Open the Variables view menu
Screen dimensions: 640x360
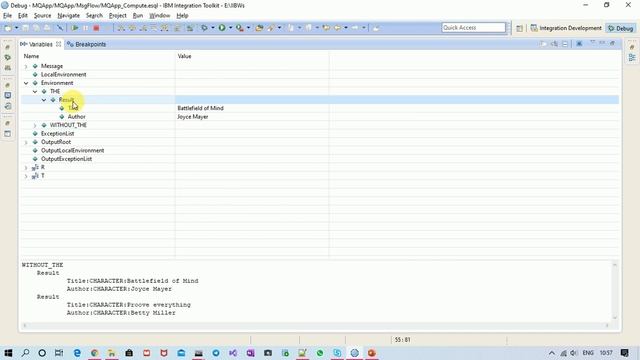point(593,43)
